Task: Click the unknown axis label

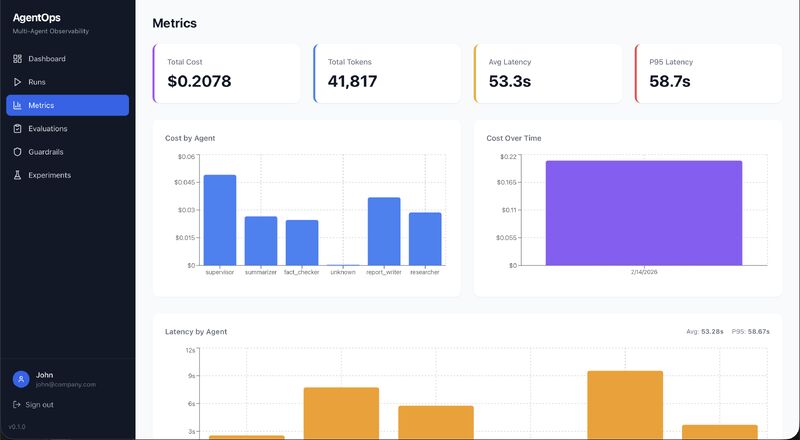Action: (x=343, y=273)
